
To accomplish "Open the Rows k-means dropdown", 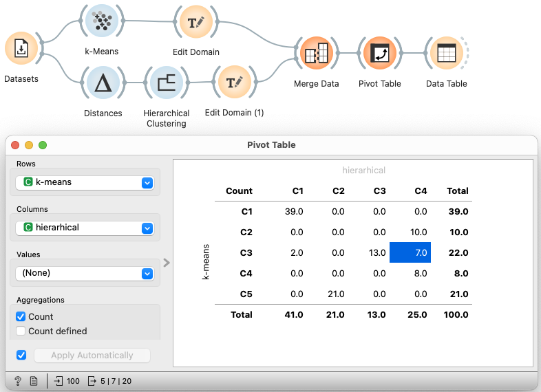I will [x=85, y=182].
